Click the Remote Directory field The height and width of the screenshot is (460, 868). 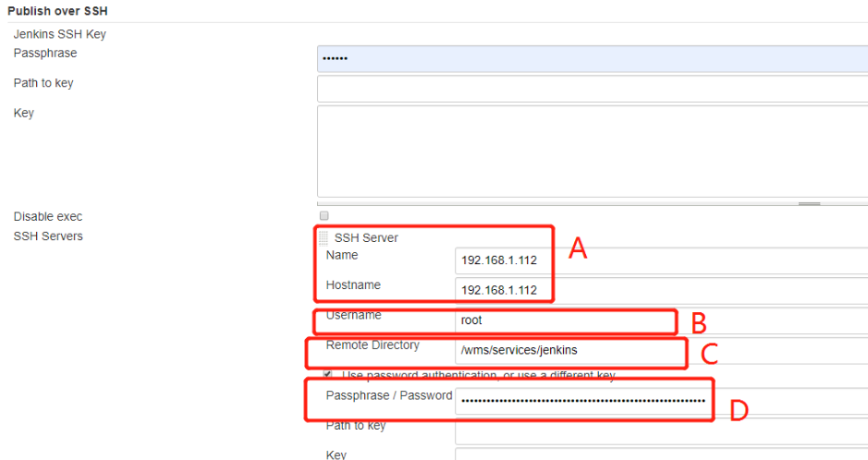662,350
